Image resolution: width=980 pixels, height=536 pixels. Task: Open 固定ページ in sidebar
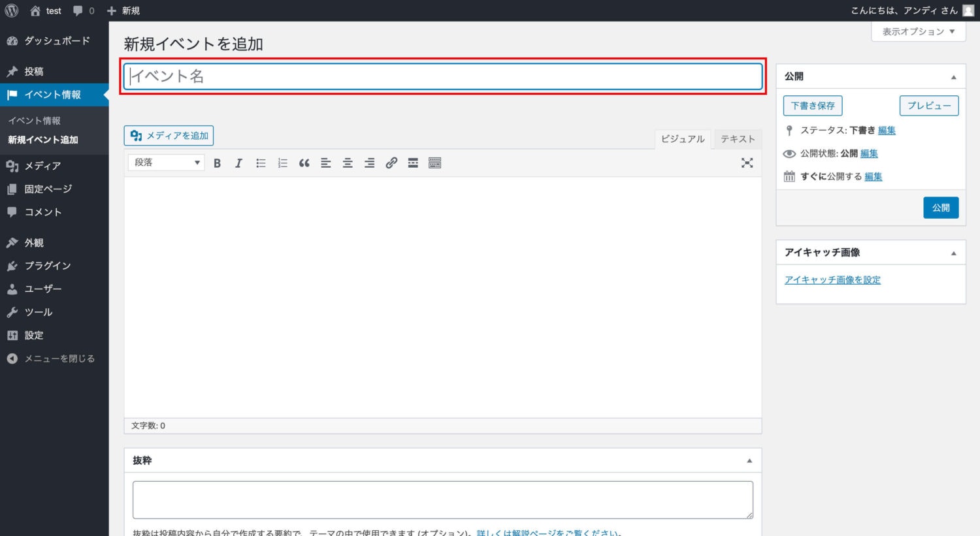point(54,189)
